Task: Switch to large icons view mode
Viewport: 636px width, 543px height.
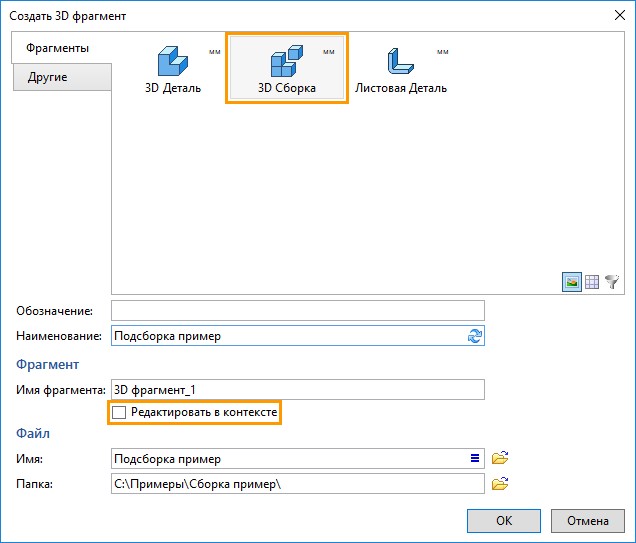Action: point(572,281)
